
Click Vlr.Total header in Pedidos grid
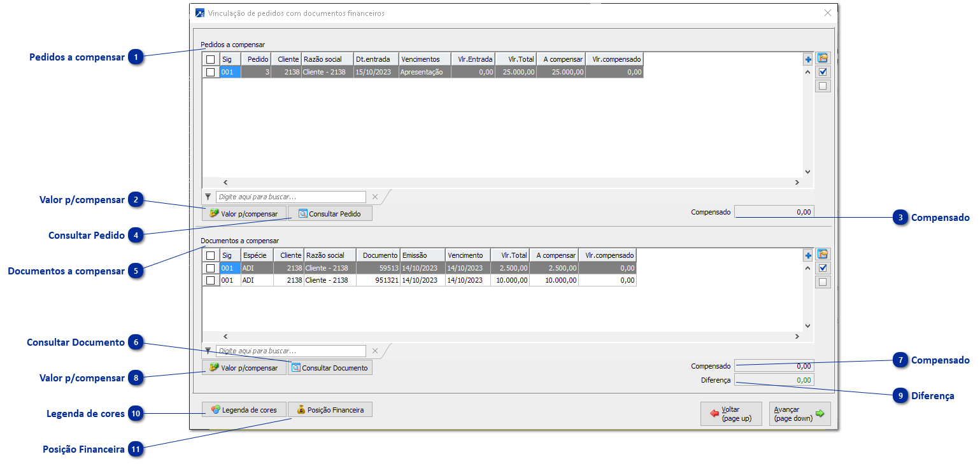point(516,59)
